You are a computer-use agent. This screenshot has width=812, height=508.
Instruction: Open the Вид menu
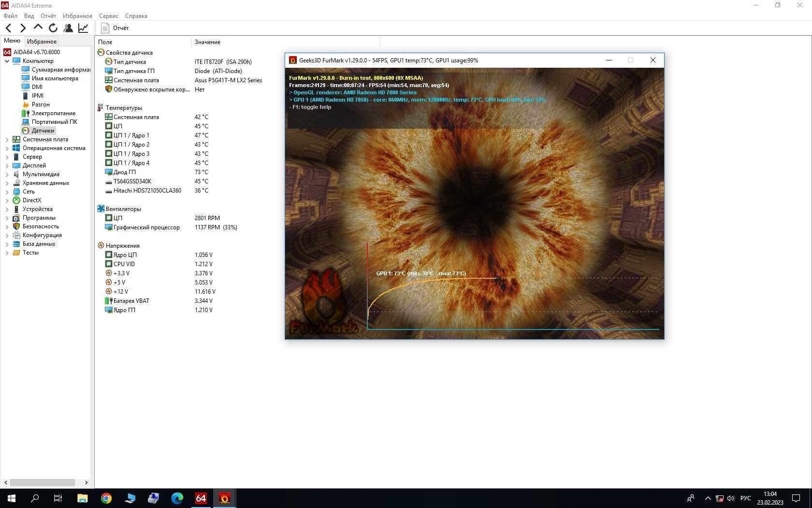pos(29,16)
